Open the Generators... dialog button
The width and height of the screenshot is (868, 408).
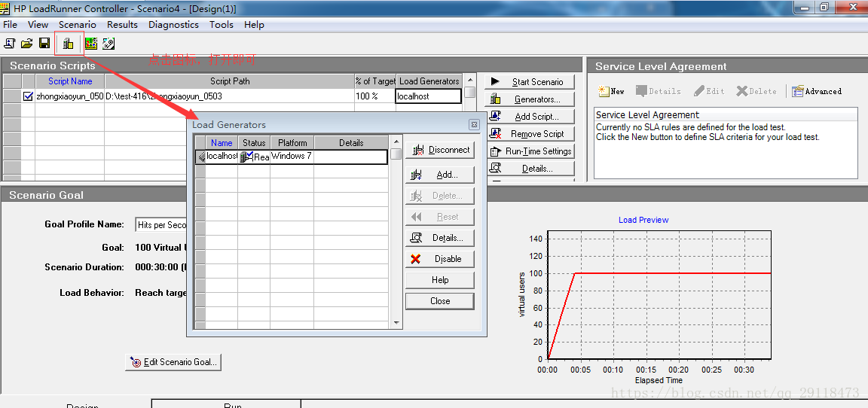coord(530,99)
